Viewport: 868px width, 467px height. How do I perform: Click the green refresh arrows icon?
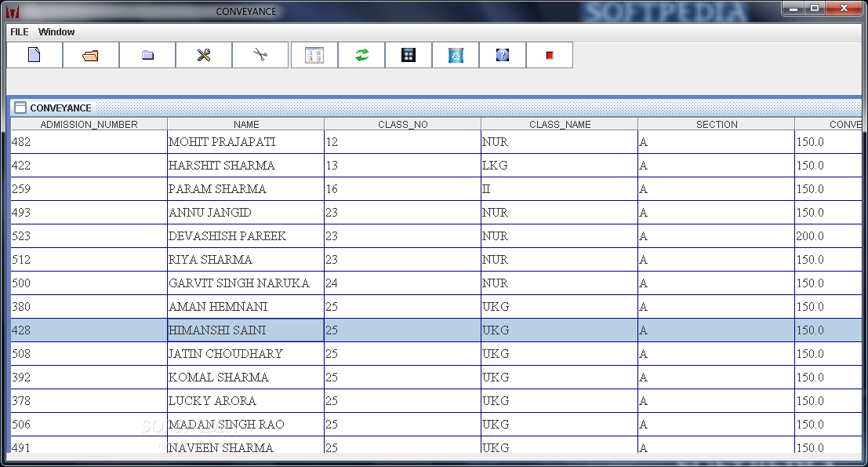361,55
